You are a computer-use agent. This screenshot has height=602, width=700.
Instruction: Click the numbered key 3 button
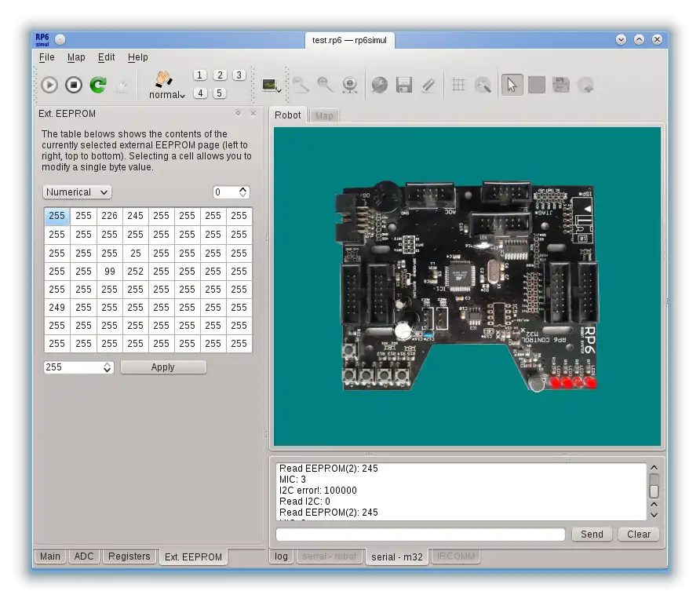point(239,75)
